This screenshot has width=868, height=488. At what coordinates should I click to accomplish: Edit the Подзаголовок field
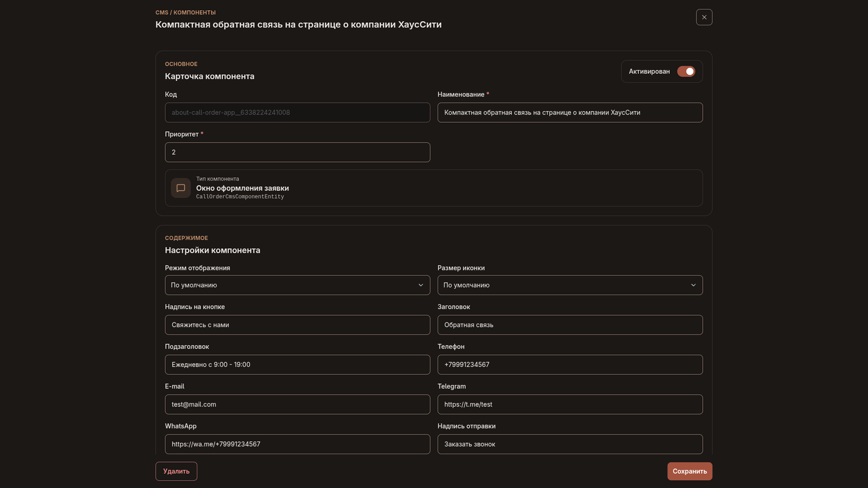coord(298,364)
